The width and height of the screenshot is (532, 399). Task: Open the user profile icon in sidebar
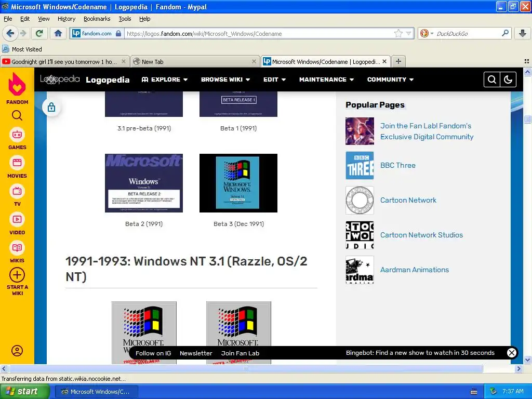point(17,351)
